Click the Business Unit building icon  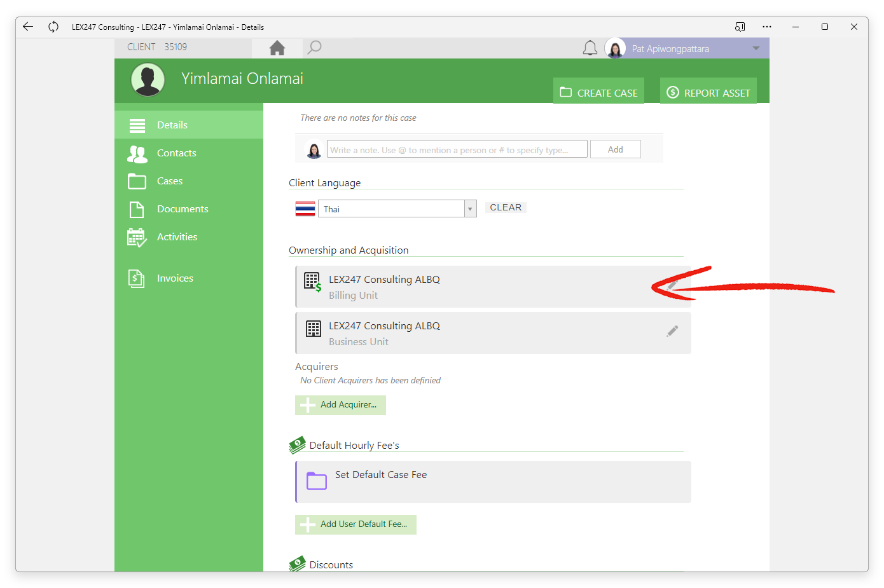tap(314, 329)
